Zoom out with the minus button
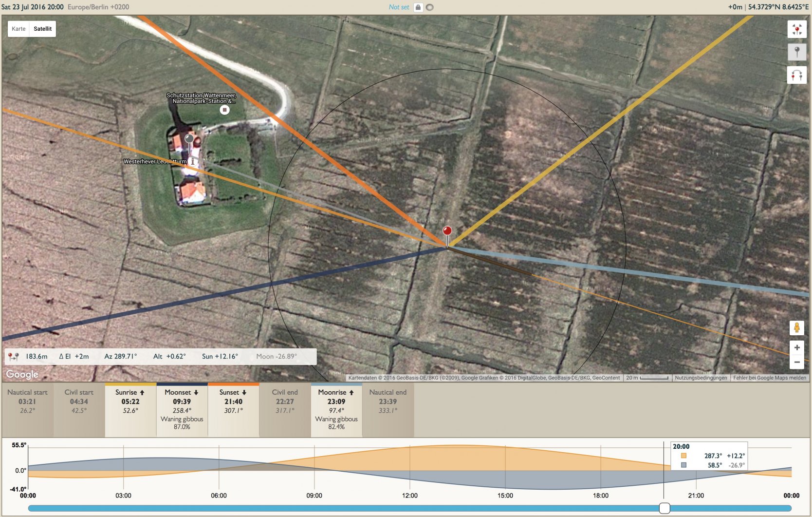Image resolution: width=812 pixels, height=517 pixels. point(797,362)
